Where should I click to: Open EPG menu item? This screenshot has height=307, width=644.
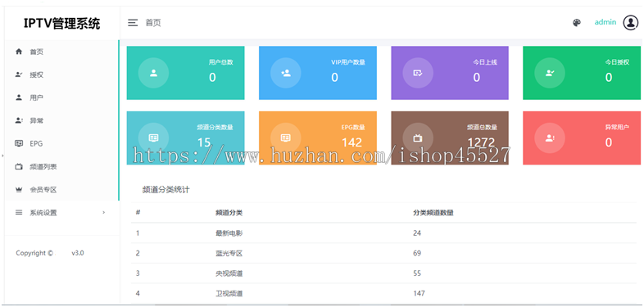[x=61, y=143]
